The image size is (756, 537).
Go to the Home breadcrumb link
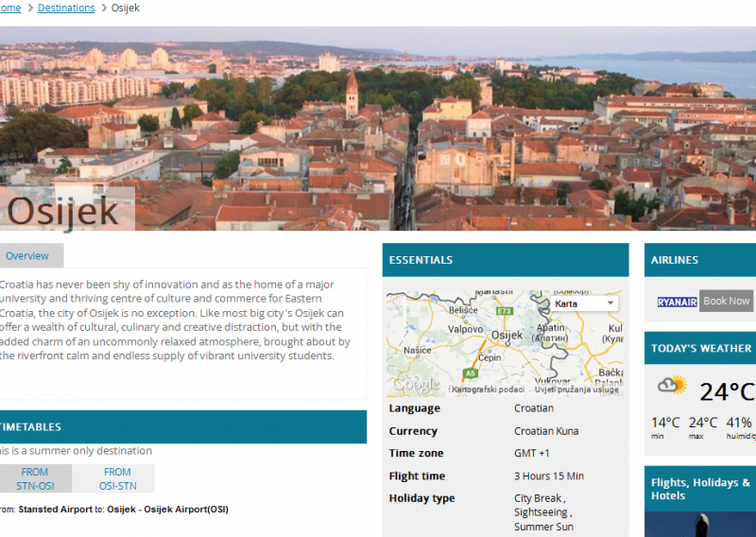tap(10, 9)
